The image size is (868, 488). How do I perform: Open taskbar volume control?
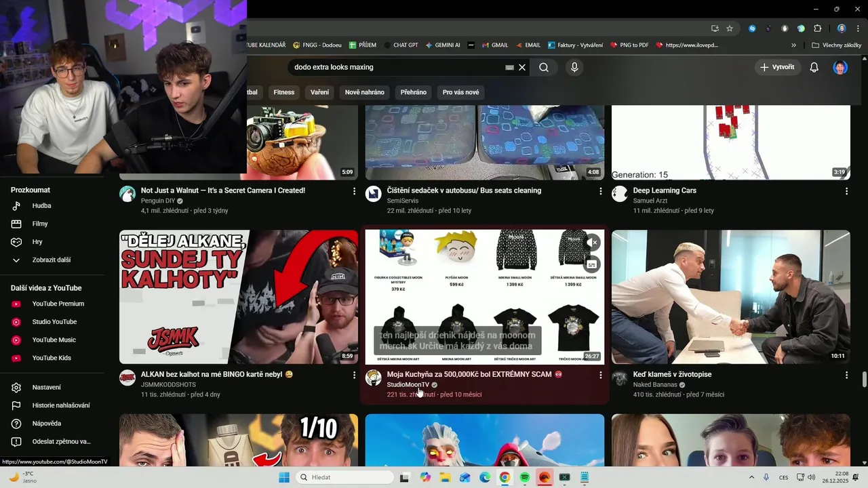812,477
